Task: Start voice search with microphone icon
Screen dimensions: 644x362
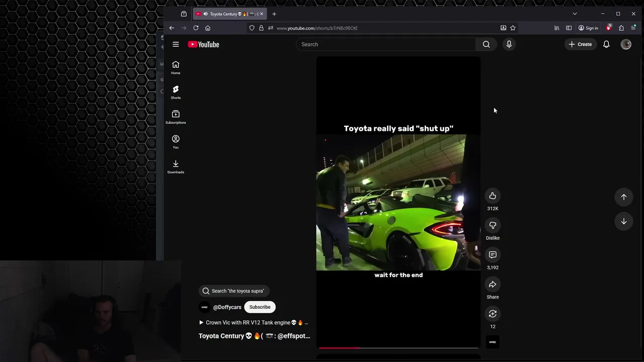Action: (x=509, y=44)
